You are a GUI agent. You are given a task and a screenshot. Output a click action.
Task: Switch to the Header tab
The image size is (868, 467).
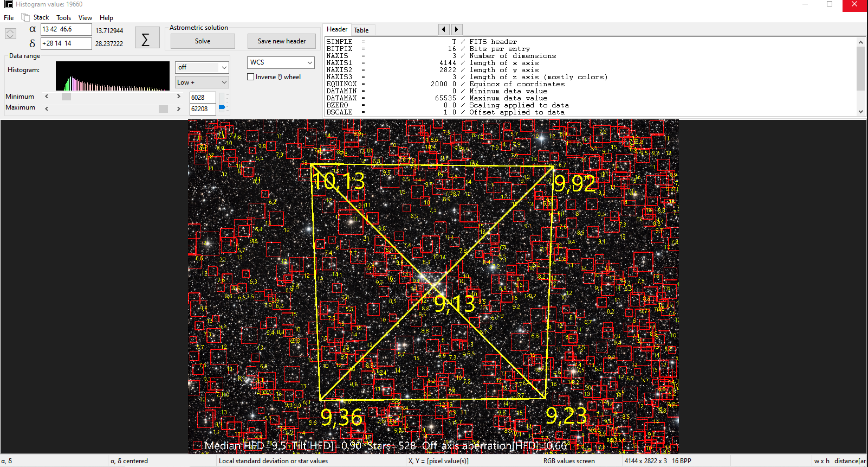(x=337, y=29)
